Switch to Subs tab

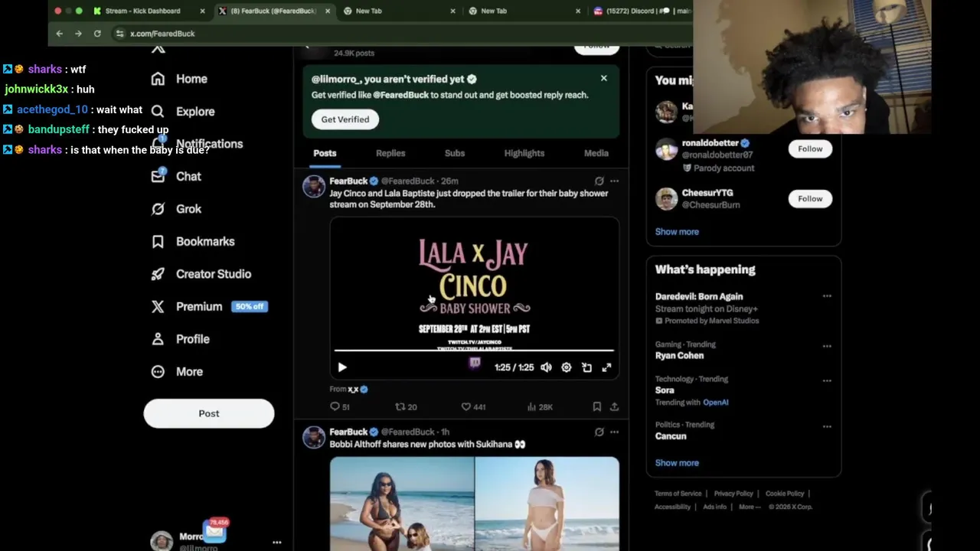[455, 153]
